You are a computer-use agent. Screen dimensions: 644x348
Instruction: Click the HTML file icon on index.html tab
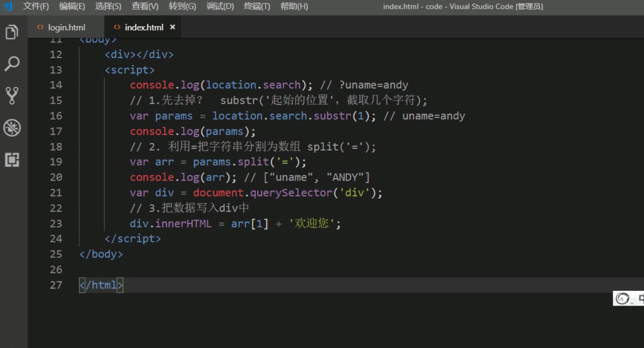117,27
